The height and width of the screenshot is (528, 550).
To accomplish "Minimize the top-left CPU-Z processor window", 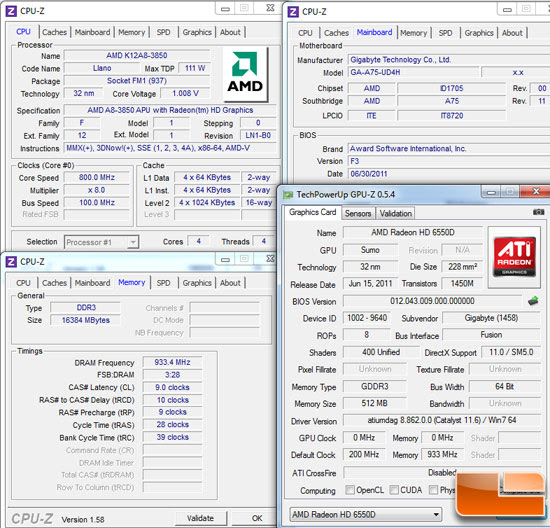I will (x=225, y=9).
